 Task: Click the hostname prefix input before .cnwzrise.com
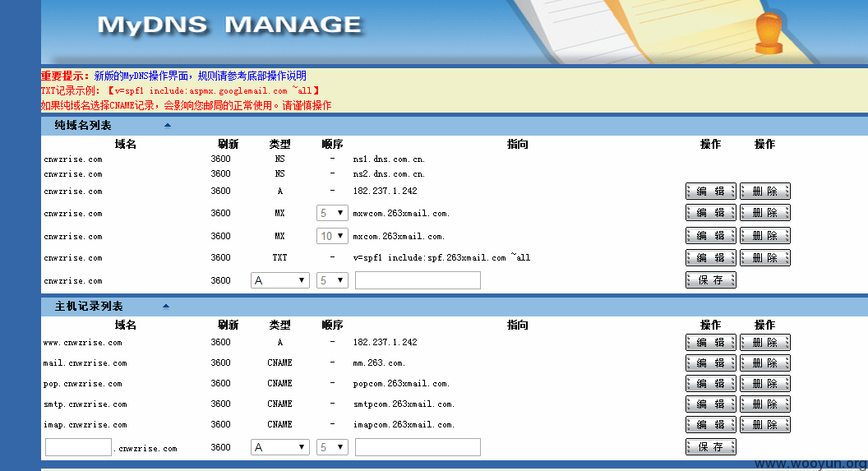point(78,447)
